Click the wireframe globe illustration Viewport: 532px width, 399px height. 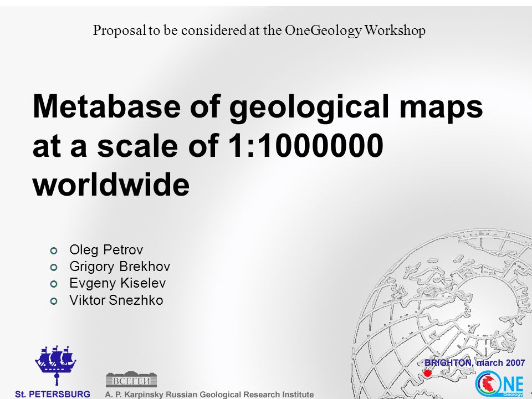tap(441, 314)
